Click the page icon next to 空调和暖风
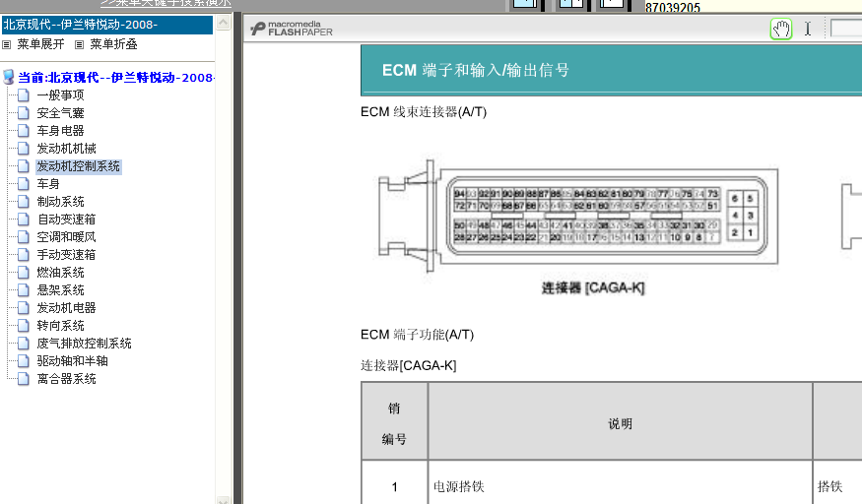 pyautogui.click(x=23, y=236)
